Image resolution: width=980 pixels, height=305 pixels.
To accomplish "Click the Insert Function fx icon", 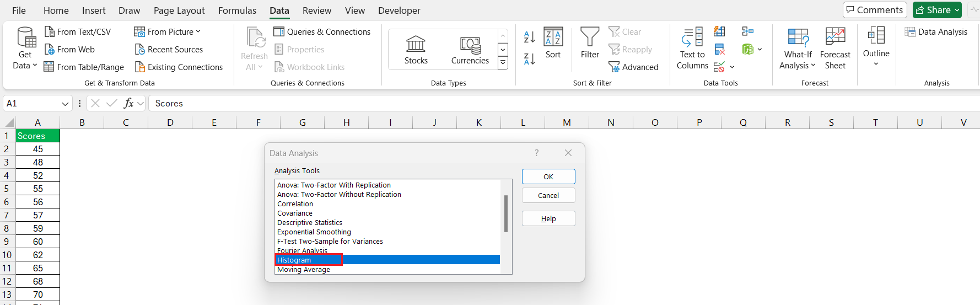I will 128,104.
